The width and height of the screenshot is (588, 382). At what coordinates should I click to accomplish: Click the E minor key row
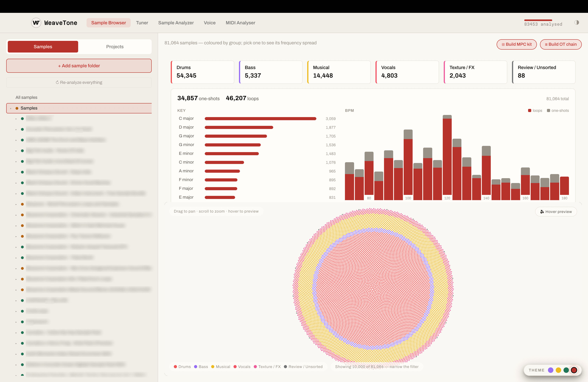[256, 154]
